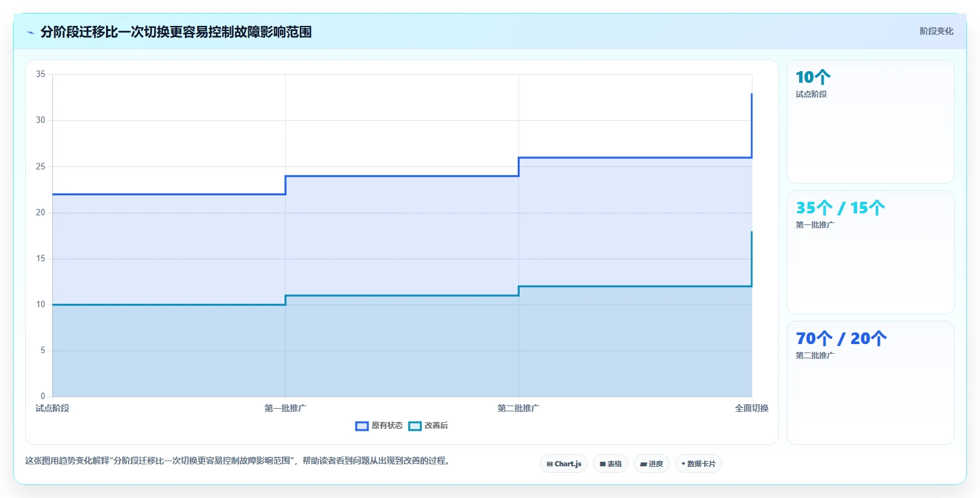This screenshot has width=980, height=498.
Task: Click the 全面切换 x-axis label
Action: 752,408
